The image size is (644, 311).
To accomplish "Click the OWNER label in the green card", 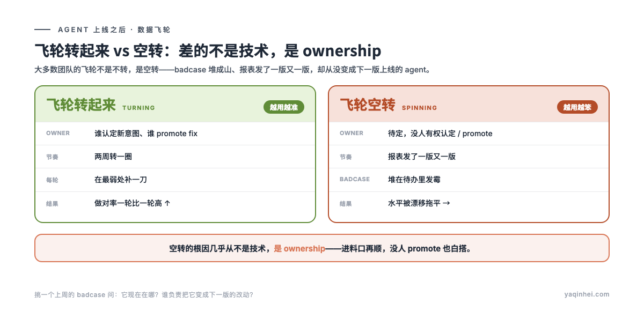I will [58, 133].
